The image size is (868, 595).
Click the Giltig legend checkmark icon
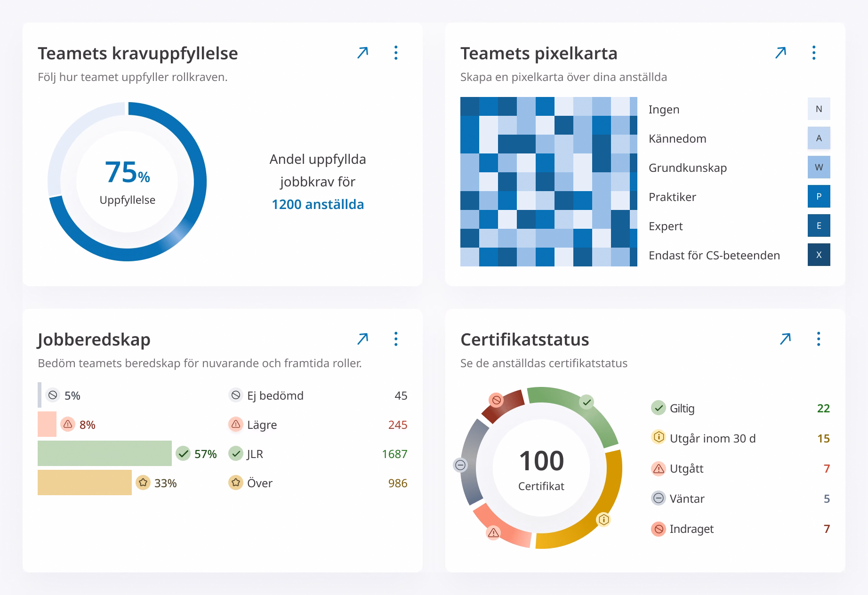tap(659, 408)
